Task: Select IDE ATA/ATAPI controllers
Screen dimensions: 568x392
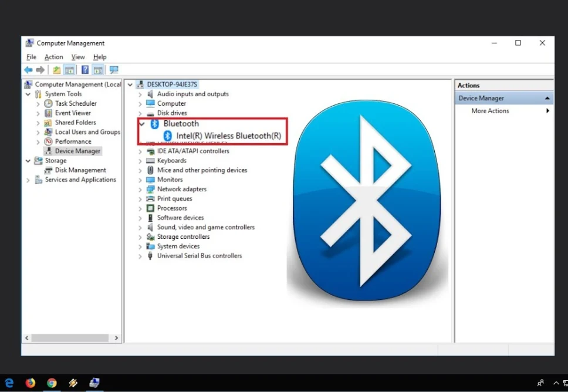Action: point(193,151)
